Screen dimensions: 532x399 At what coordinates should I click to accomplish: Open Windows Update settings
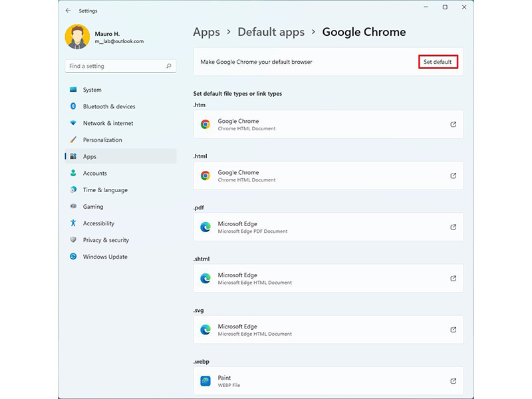click(x=120, y=257)
